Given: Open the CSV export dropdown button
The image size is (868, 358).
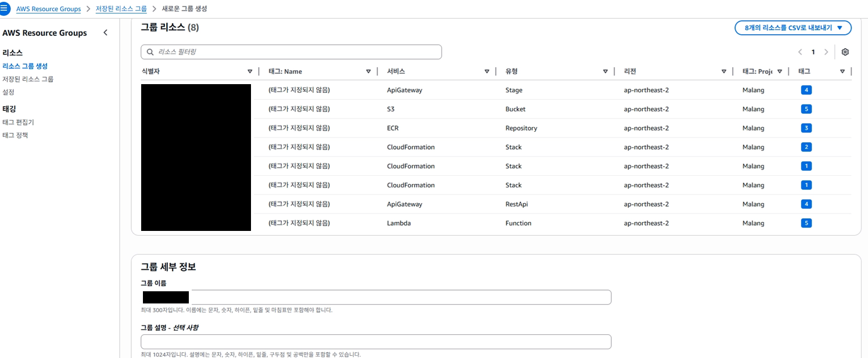Looking at the screenshot, I should (793, 28).
